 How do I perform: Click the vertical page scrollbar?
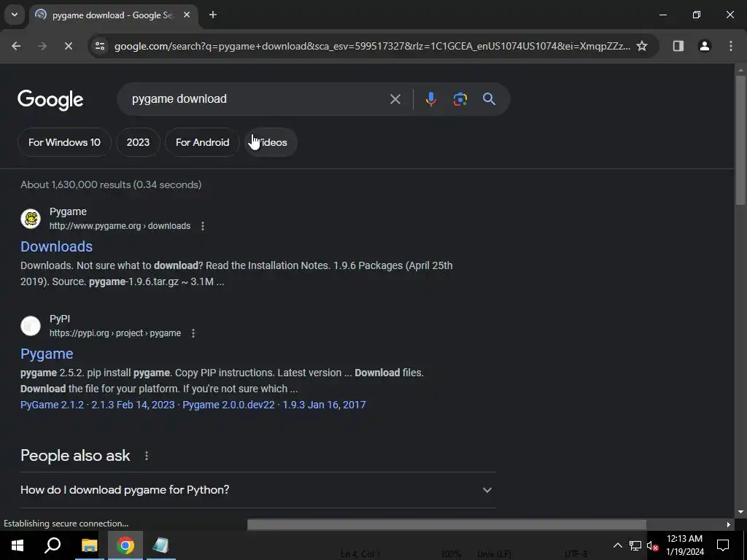[740, 141]
